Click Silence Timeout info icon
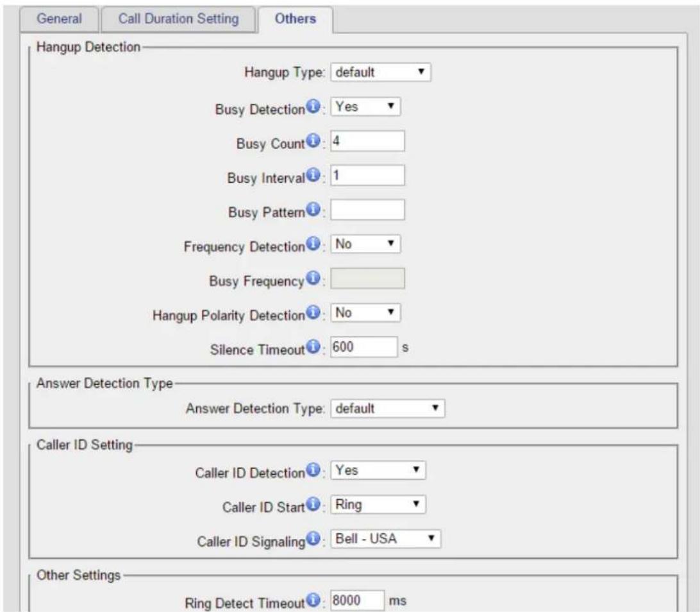Viewport: 700px width, 612px height. 313,346
